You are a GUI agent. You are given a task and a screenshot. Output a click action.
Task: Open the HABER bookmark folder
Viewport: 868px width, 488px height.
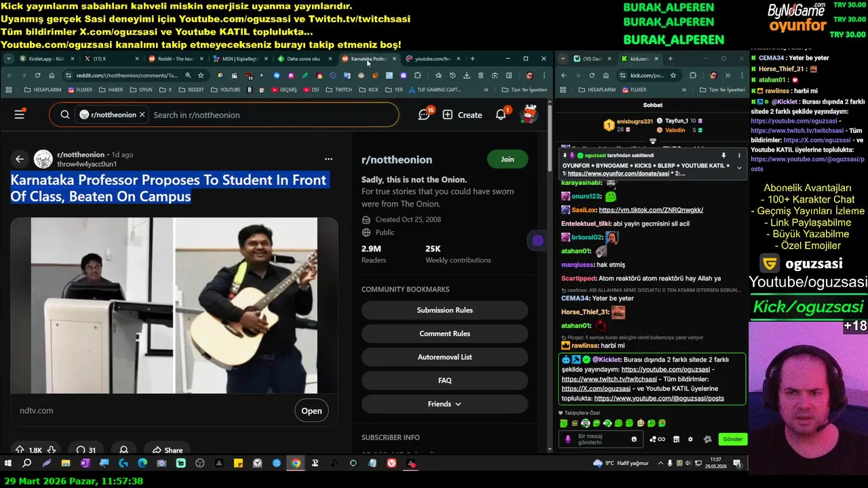point(111,89)
